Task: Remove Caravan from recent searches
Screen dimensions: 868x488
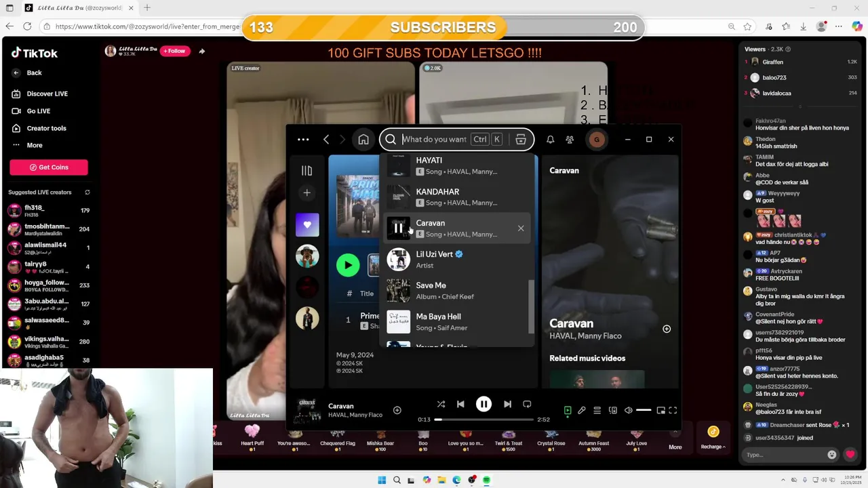Action: point(521,228)
